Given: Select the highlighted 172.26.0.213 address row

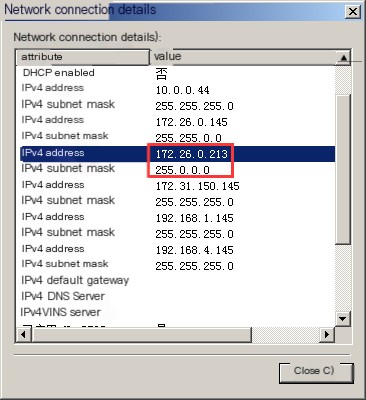Looking at the screenshot, I should coord(176,154).
